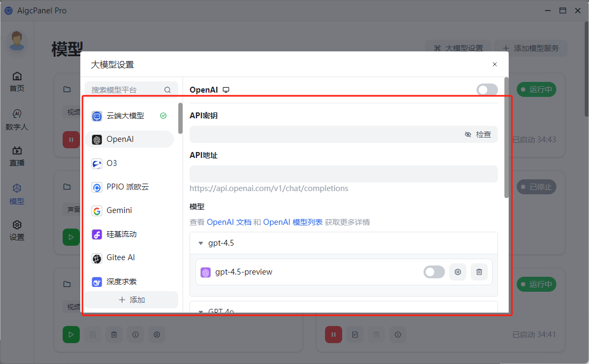The image size is (589, 364).
Task: Enable the OpenAI platform toggle
Action: tap(487, 90)
